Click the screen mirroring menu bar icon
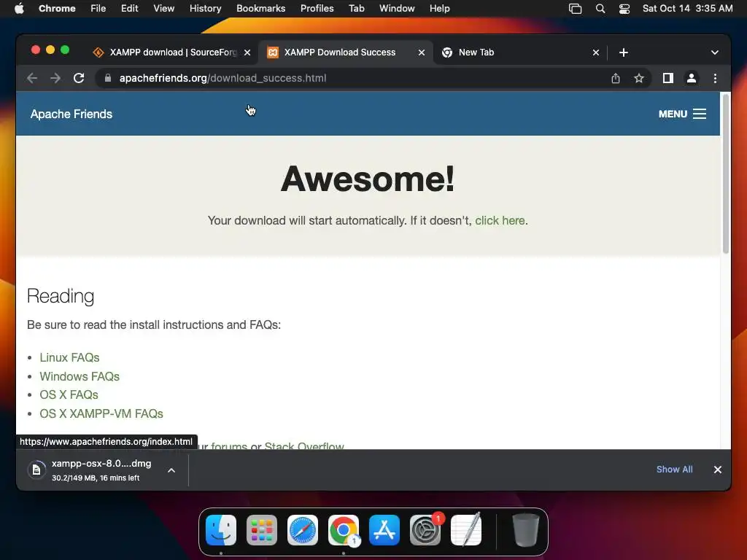The image size is (747, 560). [576, 9]
